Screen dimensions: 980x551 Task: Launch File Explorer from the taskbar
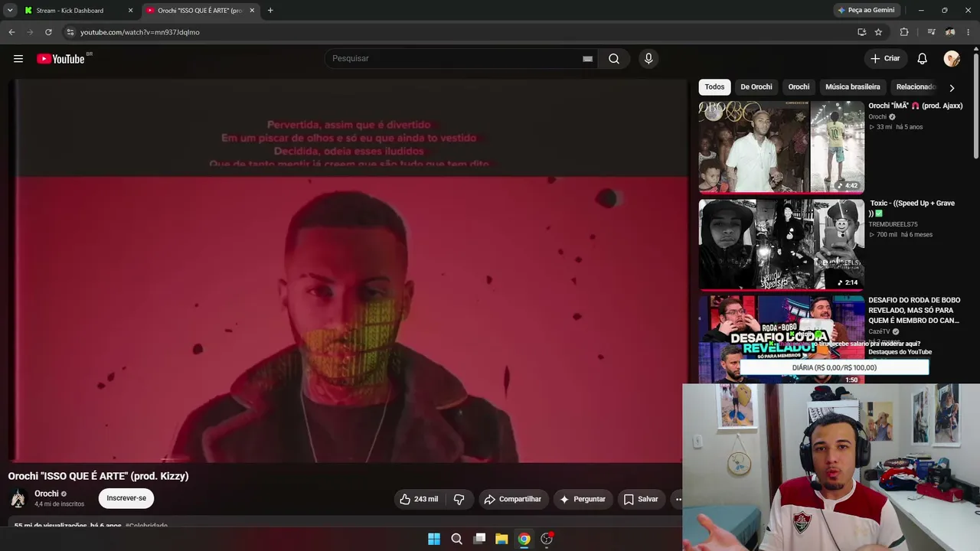pos(501,539)
